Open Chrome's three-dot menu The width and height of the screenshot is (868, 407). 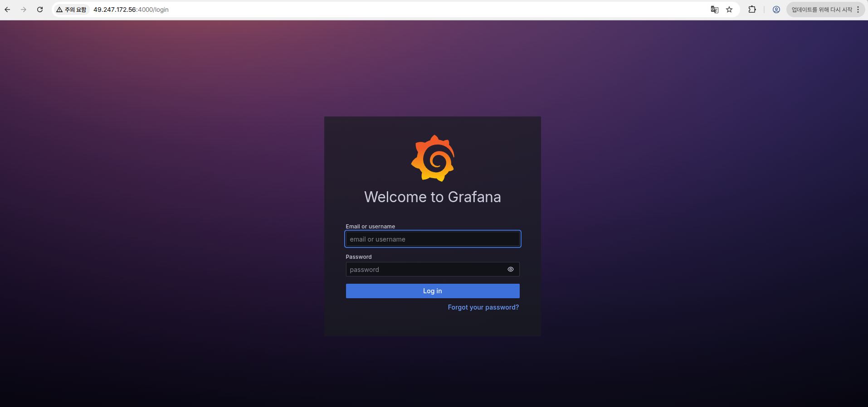click(x=858, y=10)
